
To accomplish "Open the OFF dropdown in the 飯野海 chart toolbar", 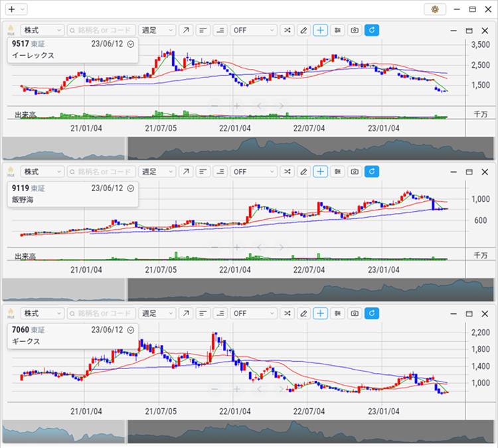I will point(254,172).
